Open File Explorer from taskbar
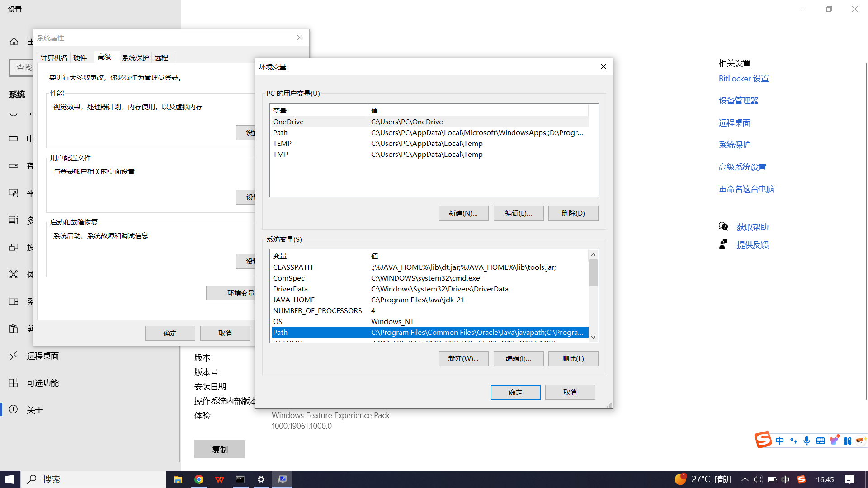The height and width of the screenshot is (488, 868). point(178,479)
